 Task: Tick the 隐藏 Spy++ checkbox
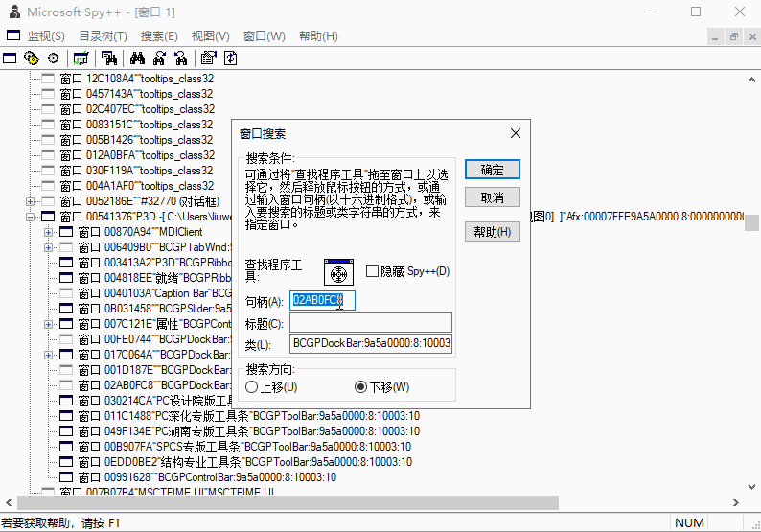tap(372, 271)
